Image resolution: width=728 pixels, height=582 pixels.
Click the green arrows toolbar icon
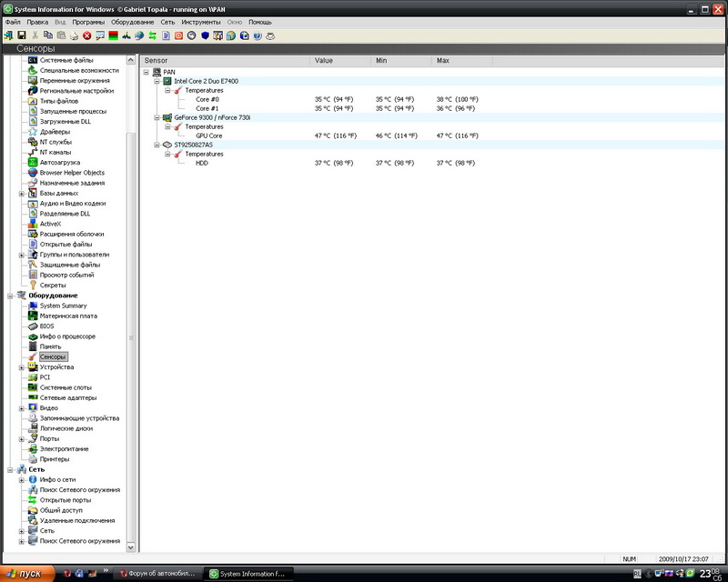point(152,35)
